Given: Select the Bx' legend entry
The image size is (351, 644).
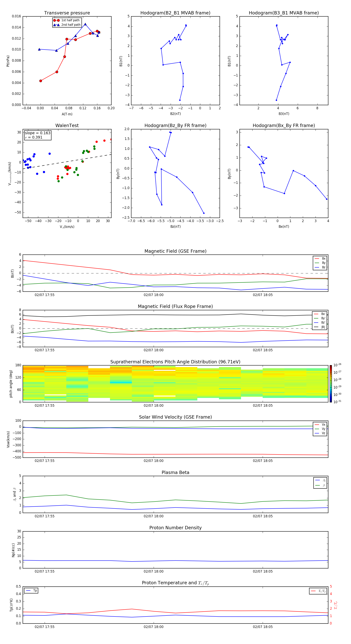Looking at the screenshot, I should click(x=320, y=314).
